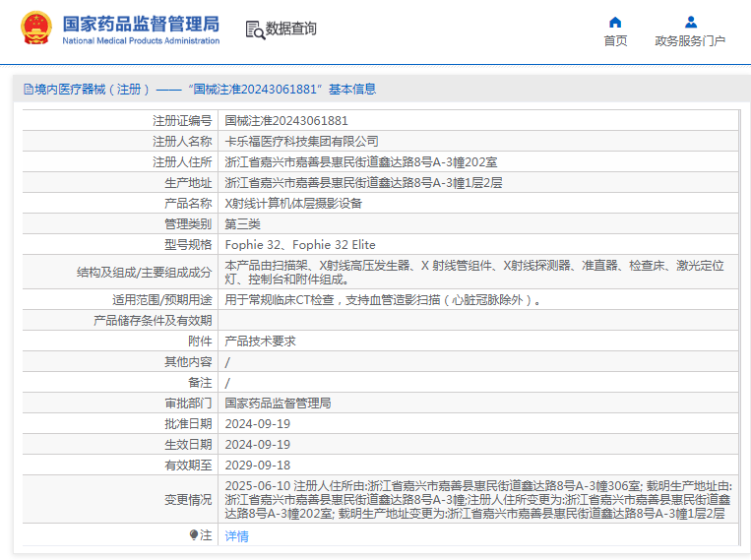The image size is (751, 560).
Task: Click the 管理类别 row label
Action: click(x=188, y=223)
